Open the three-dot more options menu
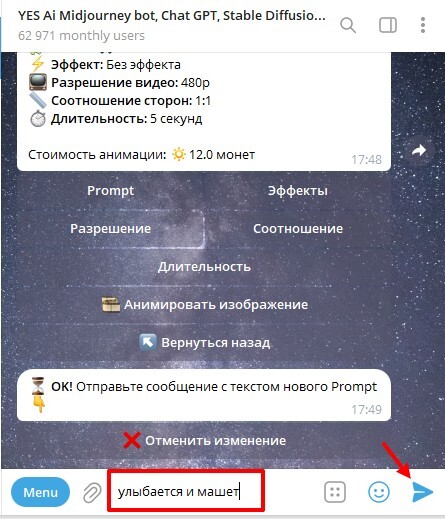The image size is (445, 519). pos(423,25)
